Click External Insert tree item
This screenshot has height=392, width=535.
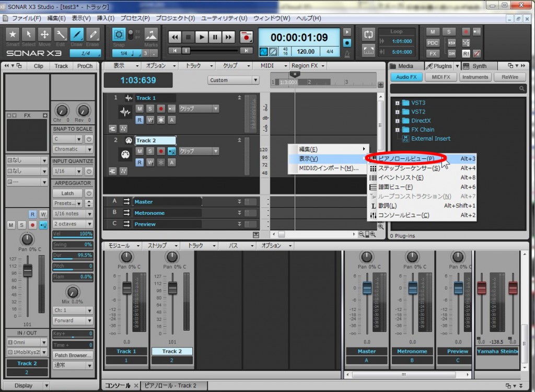[x=431, y=139]
